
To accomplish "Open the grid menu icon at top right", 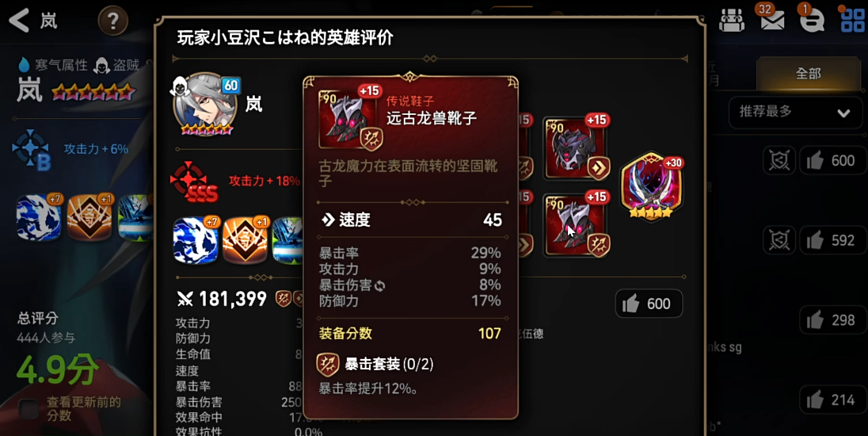I will [852, 20].
